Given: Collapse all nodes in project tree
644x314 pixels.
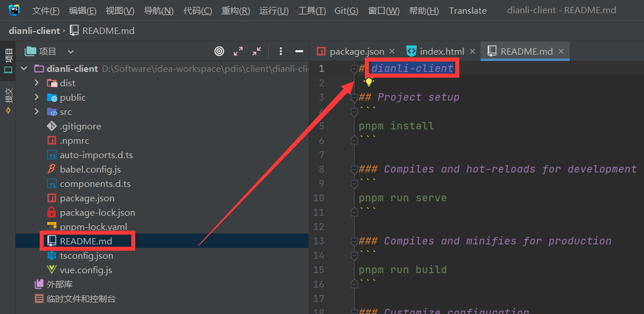Looking at the screenshot, I should (257, 51).
